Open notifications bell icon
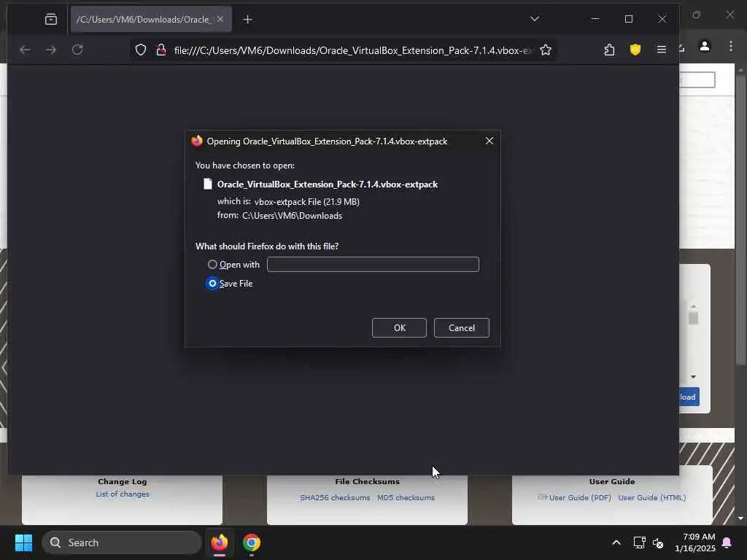Image resolution: width=747 pixels, height=560 pixels. 727,542
